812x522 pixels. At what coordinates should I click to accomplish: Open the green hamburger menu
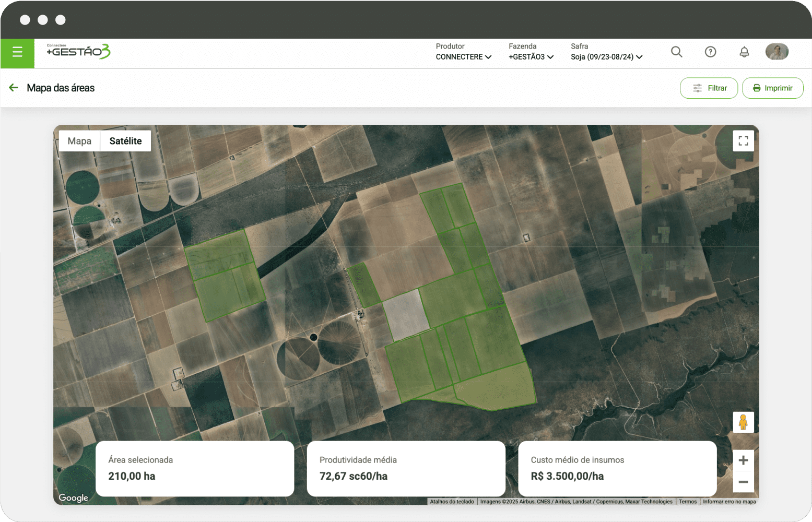(x=17, y=52)
